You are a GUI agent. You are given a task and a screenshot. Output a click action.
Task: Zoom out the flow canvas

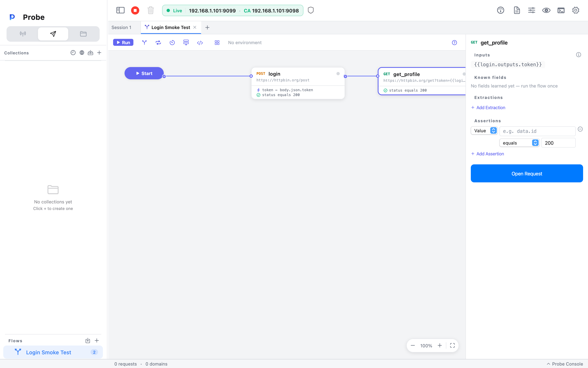(x=413, y=346)
